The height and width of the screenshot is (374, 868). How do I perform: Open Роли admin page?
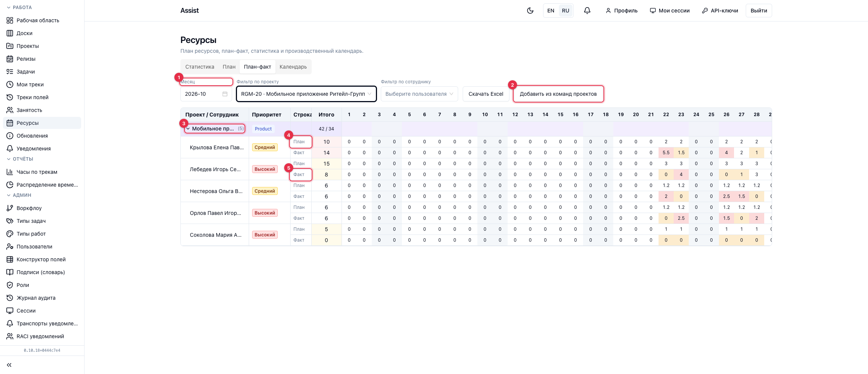42,285
